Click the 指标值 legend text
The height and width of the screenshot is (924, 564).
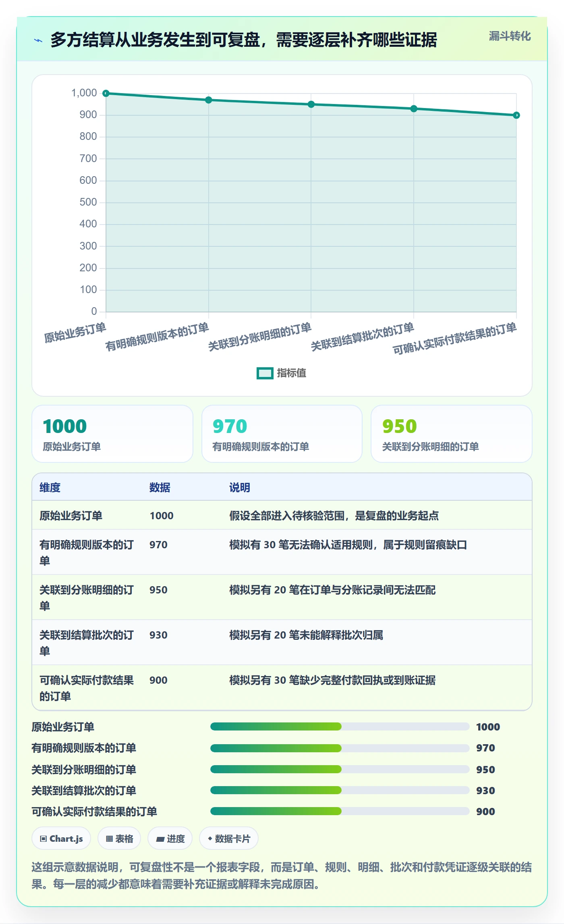(292, 373)
